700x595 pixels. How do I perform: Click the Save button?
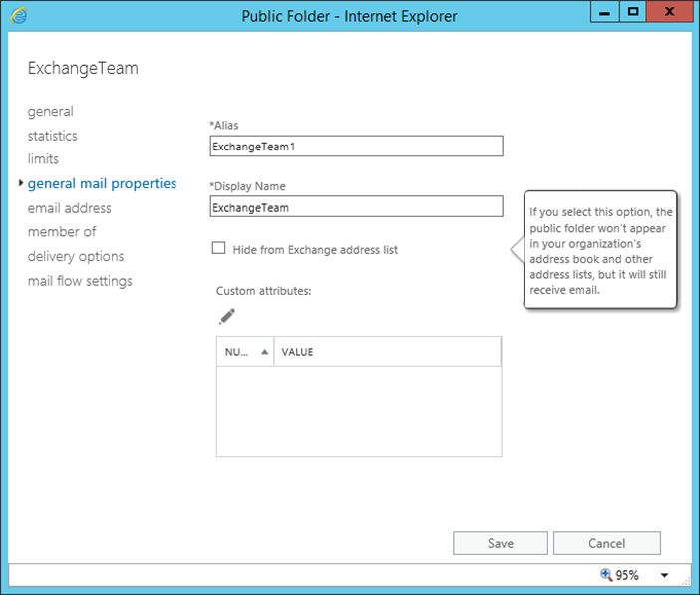500,543
